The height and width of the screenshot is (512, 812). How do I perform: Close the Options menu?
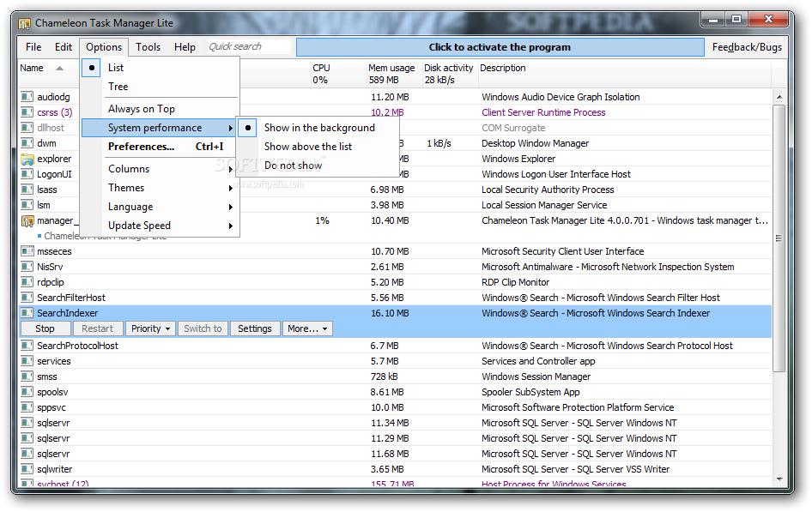(104, 47)
